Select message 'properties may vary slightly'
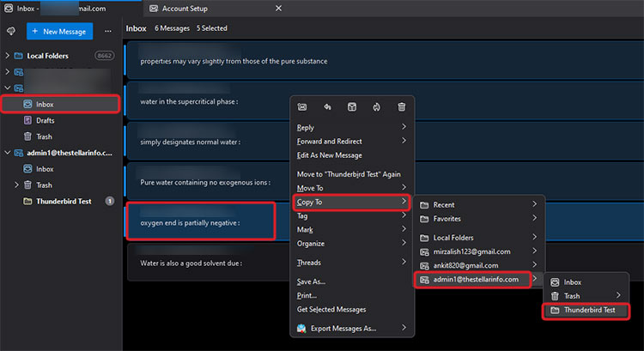This screenshot has width=644, height=351. [x=386, y=60]
